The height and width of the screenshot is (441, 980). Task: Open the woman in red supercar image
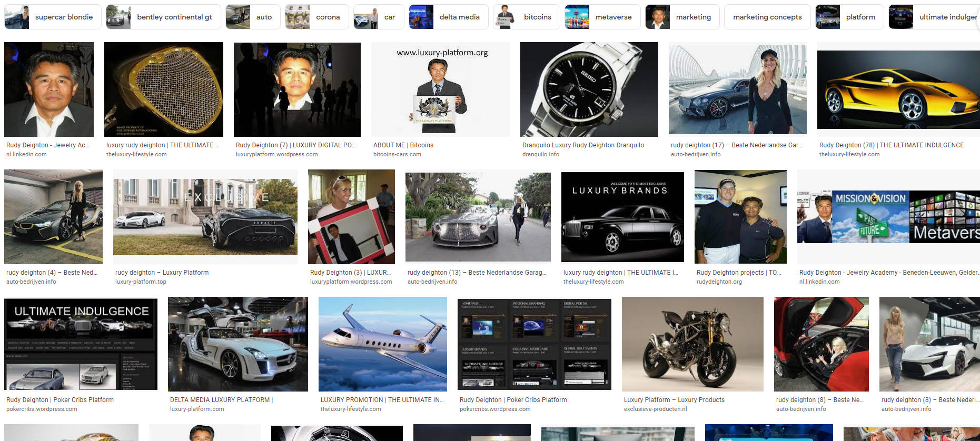[x=821, y=344]
